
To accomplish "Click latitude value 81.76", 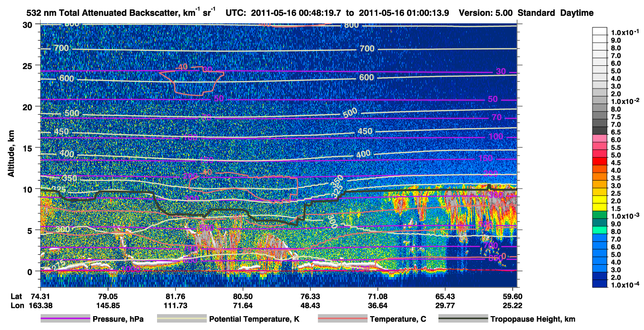I will click(x=175, y=296).
